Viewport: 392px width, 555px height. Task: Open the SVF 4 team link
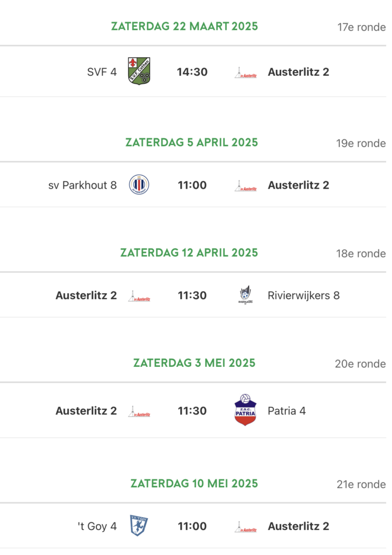pos(102,72)
